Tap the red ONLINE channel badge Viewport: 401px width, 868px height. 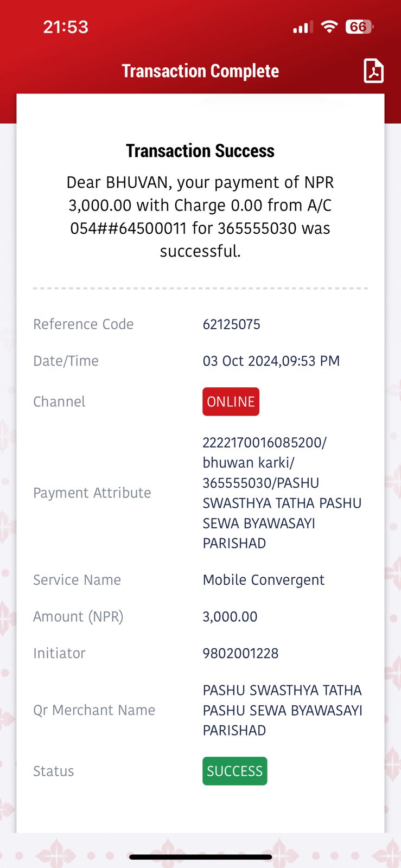231,401
